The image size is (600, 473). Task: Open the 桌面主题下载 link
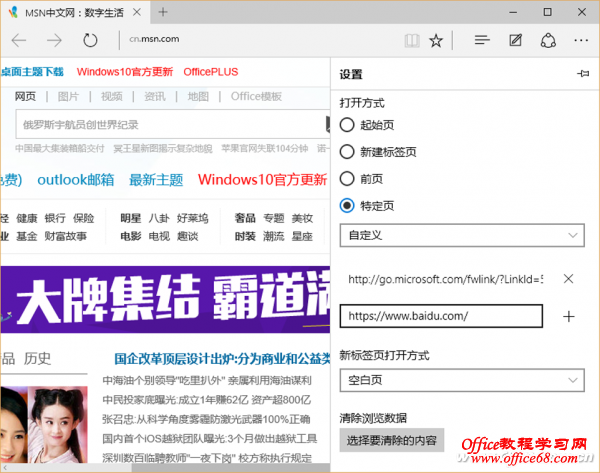pos(32,72)
